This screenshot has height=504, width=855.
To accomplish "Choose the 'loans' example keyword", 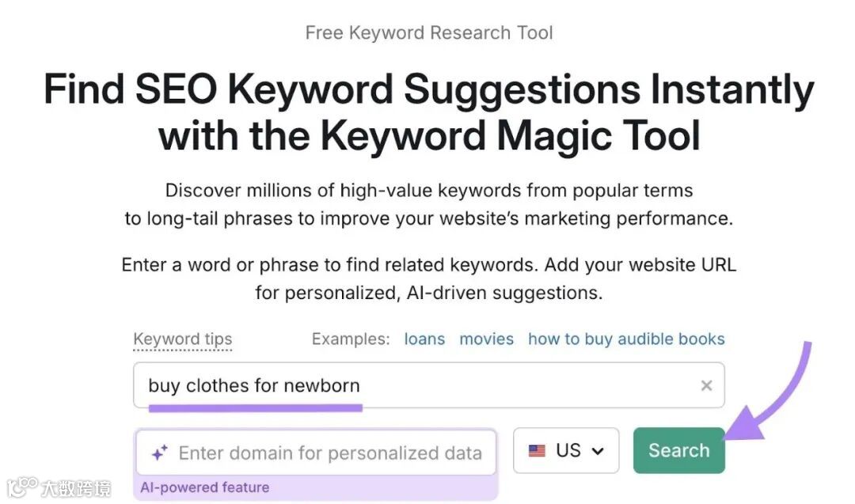I will coord(424,339).
